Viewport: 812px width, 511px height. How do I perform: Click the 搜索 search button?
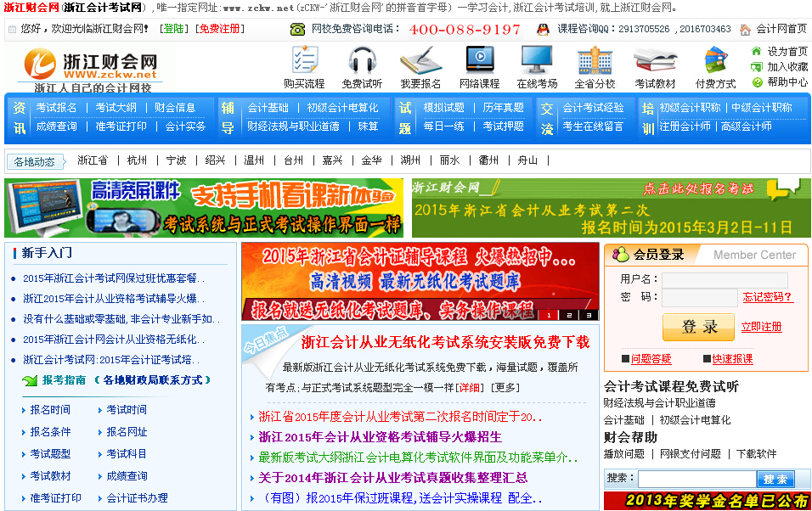(775, 479)
